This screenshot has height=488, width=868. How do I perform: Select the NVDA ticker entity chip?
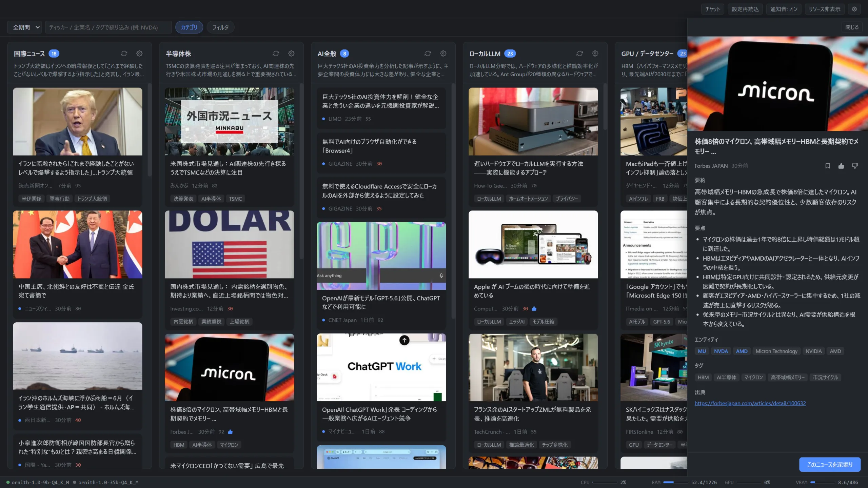coord(721,351)
